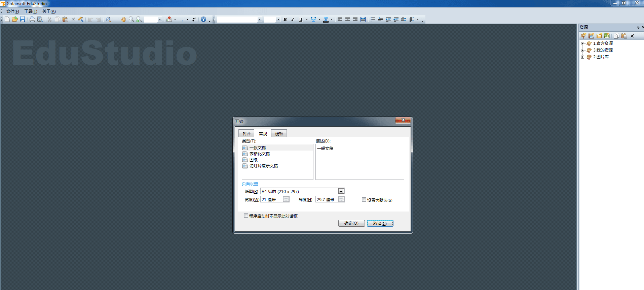
Task: Switch to the 打开 tab
Action: [x=247, y=133]
